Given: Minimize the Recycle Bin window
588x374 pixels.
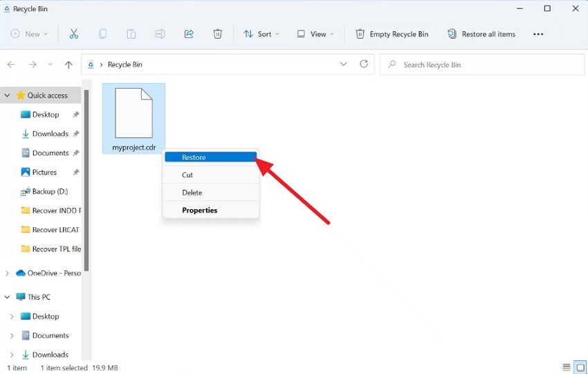Looking at the screenshot, I should pyautogui.click(x=520, y=8).
